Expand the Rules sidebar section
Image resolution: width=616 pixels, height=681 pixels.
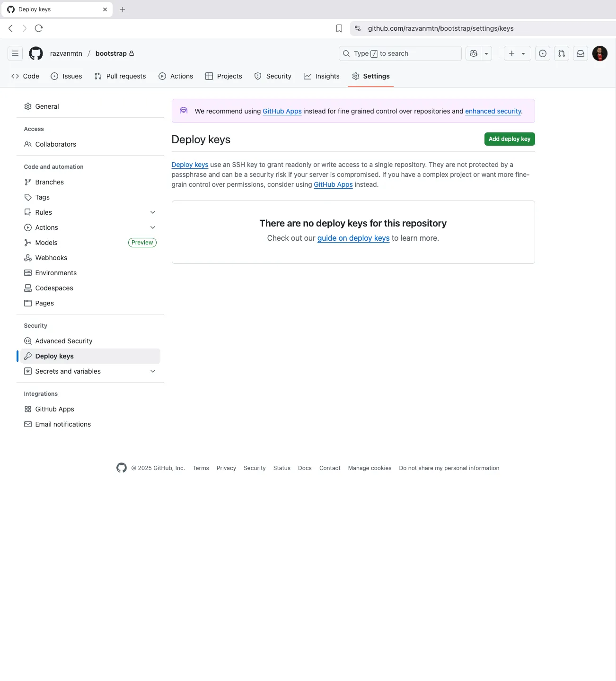pyautogui.click(x=153, y=212)
